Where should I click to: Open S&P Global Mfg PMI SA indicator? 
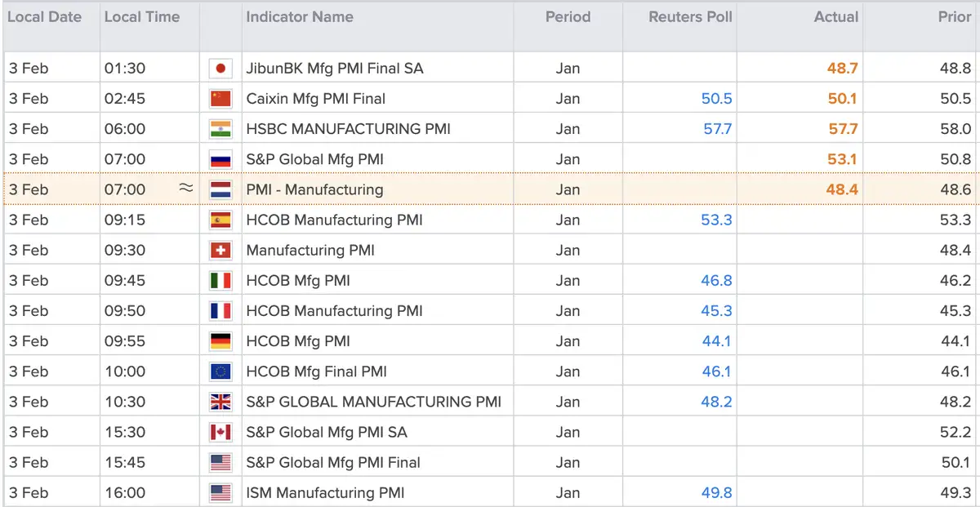tap(327, 432)
